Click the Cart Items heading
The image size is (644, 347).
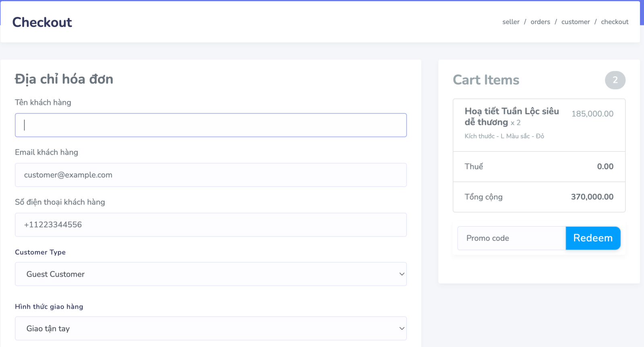tap(486, 80)
